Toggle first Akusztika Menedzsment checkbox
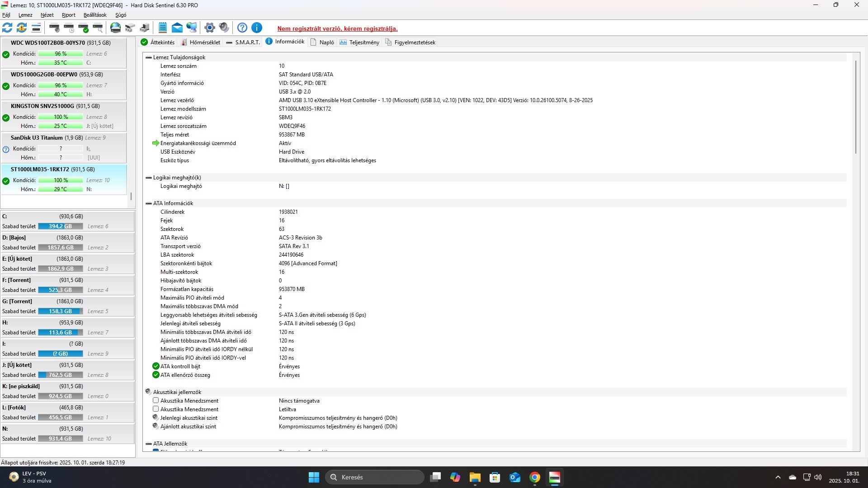Viewport: 868px width, 488px height. tap(156, 400)
